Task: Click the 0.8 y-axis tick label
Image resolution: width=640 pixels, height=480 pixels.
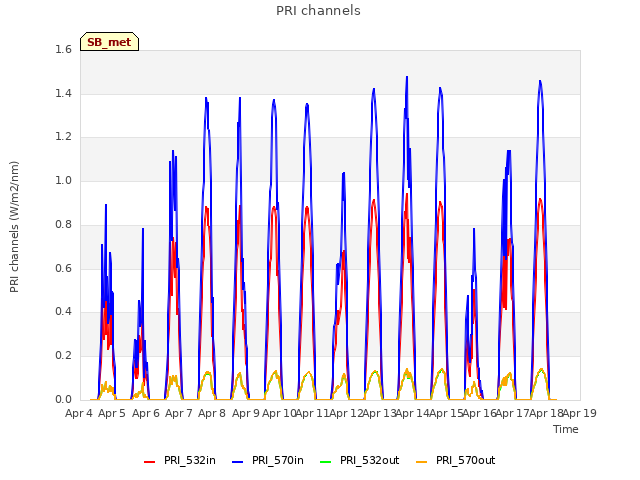Action: (63, 224)
